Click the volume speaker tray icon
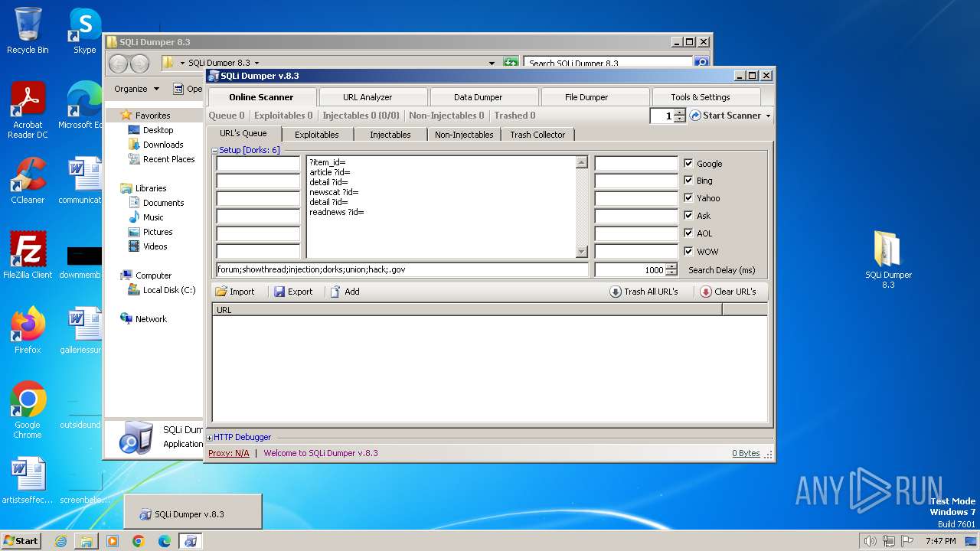Screen dimensions: 980x551 click(x=870, y=541)
